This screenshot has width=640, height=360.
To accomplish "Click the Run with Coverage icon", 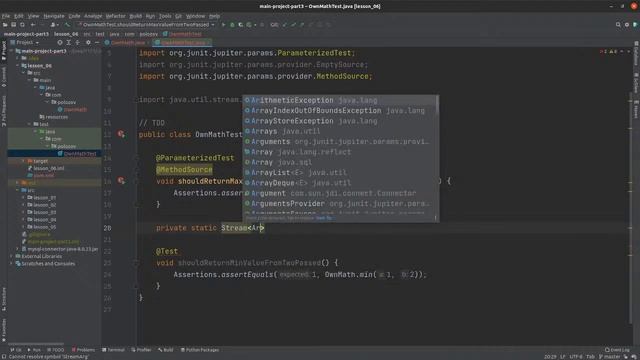I will [x=240, y=25].
